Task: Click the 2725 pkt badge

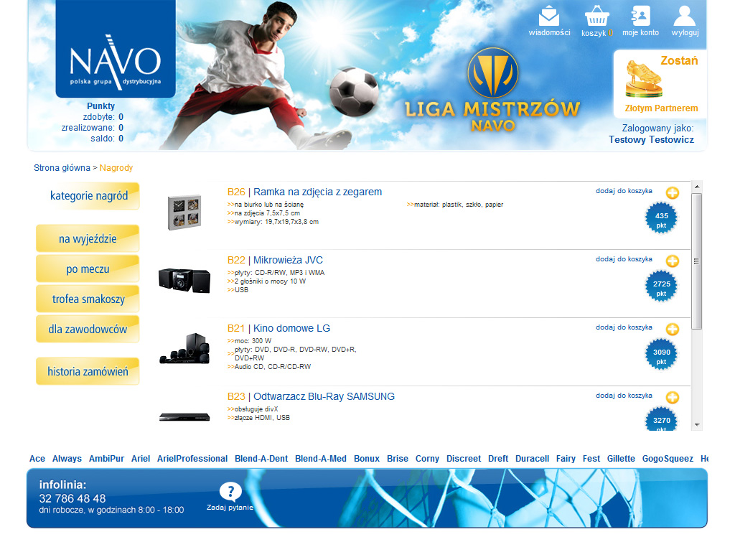Action: coord(661,286)
